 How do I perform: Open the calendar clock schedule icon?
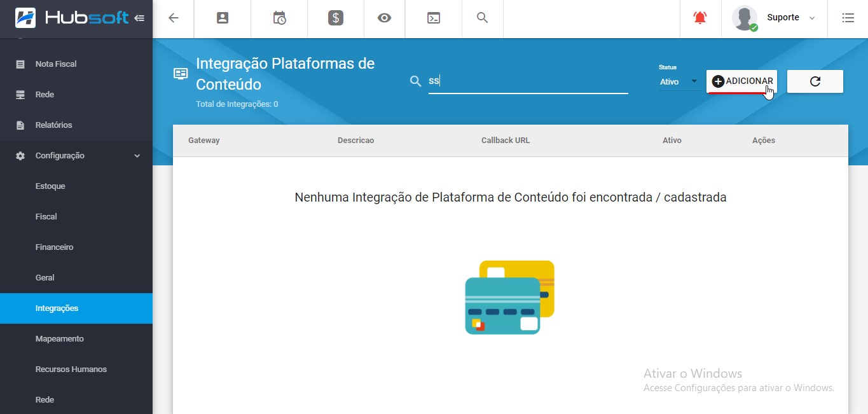coord(279,18)
